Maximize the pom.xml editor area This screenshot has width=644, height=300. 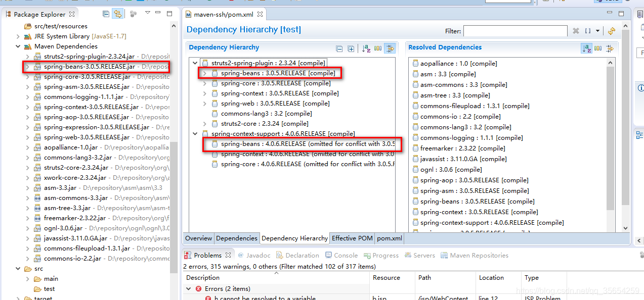click(x=622, y=14)
